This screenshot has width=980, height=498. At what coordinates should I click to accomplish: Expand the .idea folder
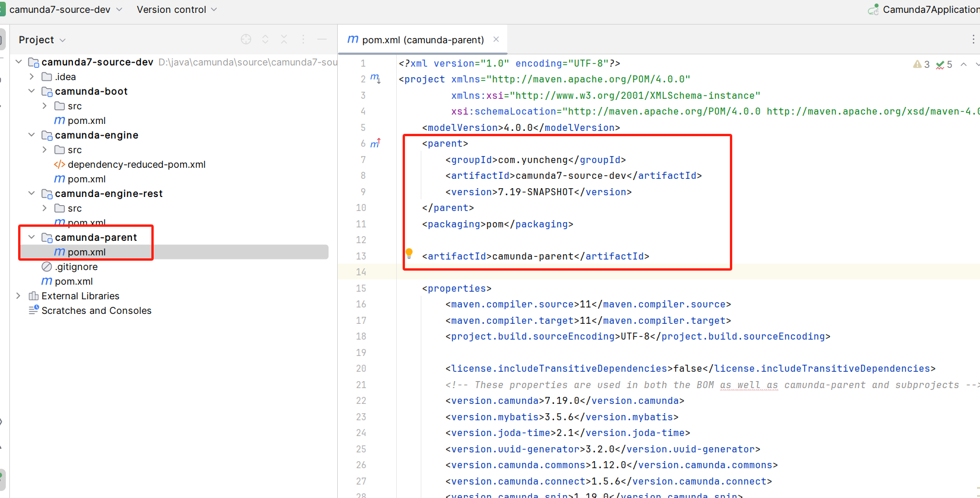pyautogui.click(x=32, y=77)
